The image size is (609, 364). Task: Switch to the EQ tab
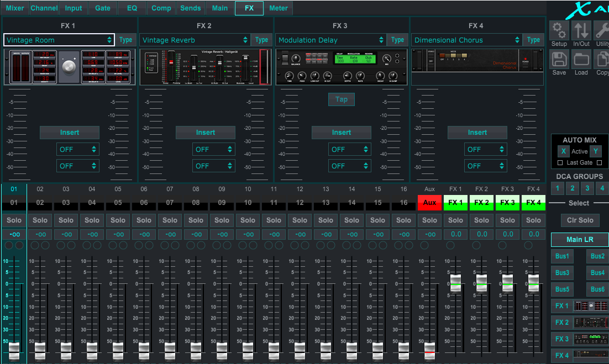point(132,8)
